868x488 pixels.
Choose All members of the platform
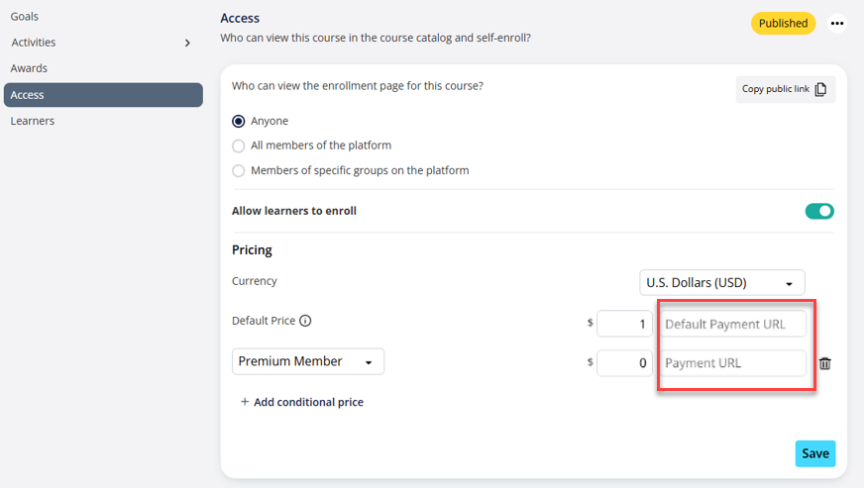pyautogui.click(x=238, y=146)
